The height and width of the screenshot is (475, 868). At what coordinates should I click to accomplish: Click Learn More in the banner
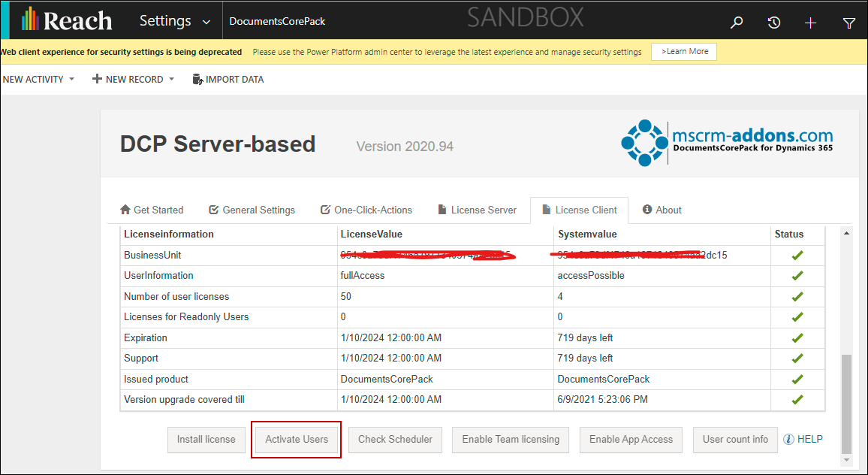[684, 52]
